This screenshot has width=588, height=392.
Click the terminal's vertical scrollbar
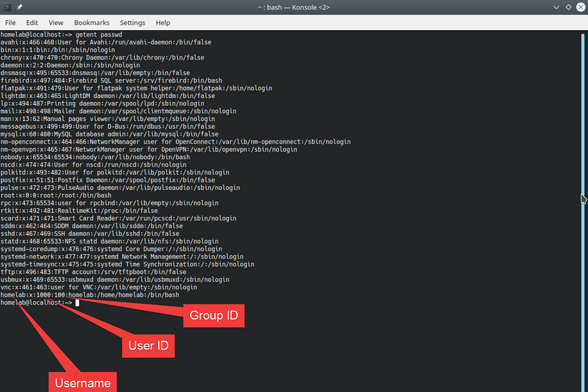click(582, 196)
